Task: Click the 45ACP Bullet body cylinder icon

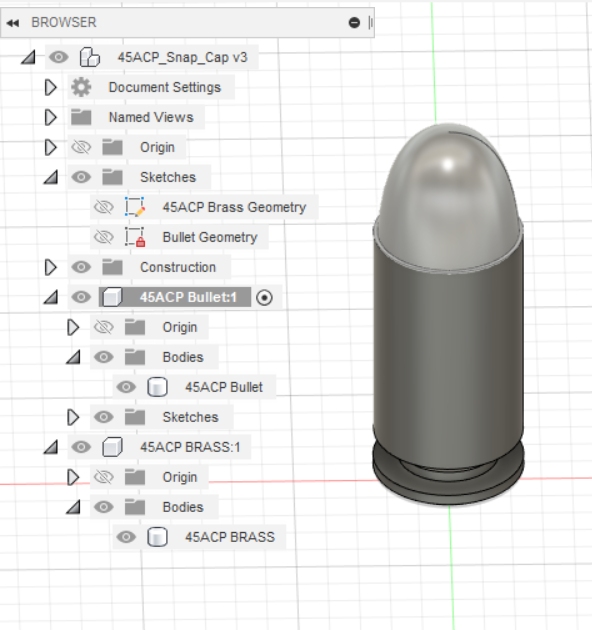Action: click(x=157, y=387)
